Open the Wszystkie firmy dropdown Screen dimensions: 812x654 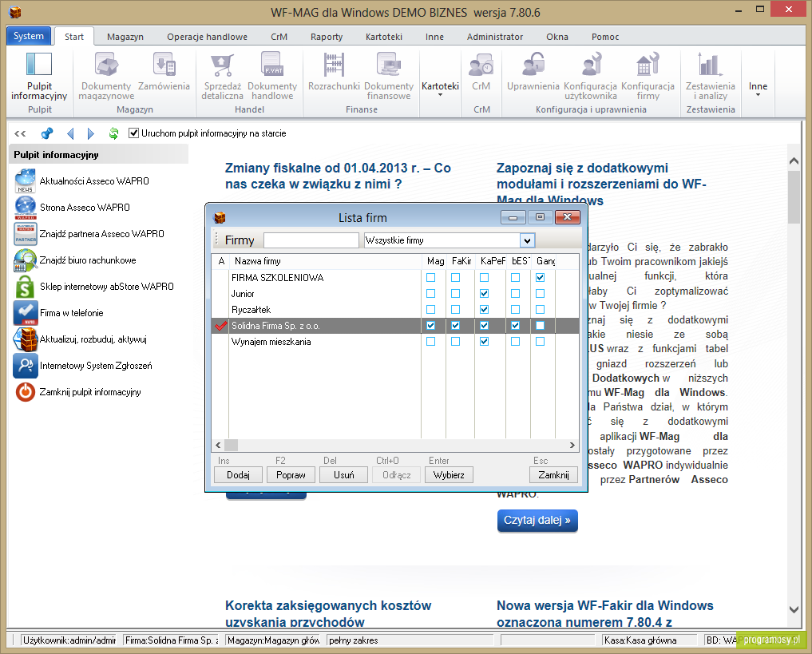pos(527,240)
